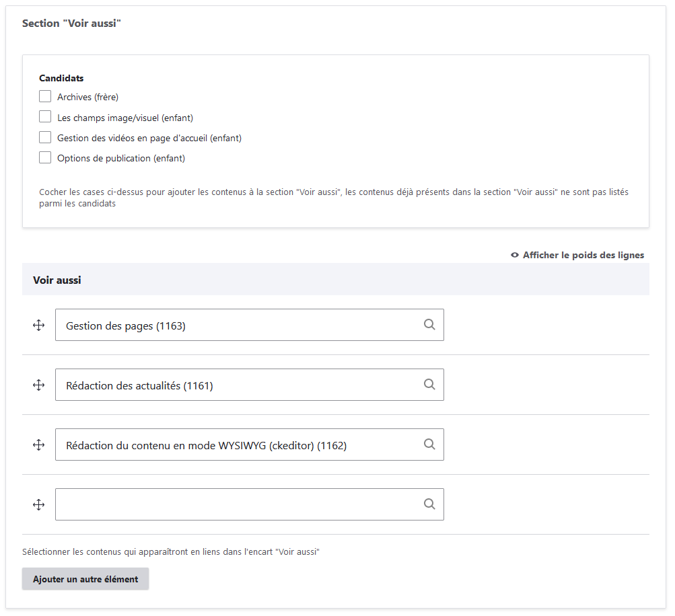Click search icon in Rédaction des actualités field
Viewport: 675px width, 616px height.
point(429,385)
